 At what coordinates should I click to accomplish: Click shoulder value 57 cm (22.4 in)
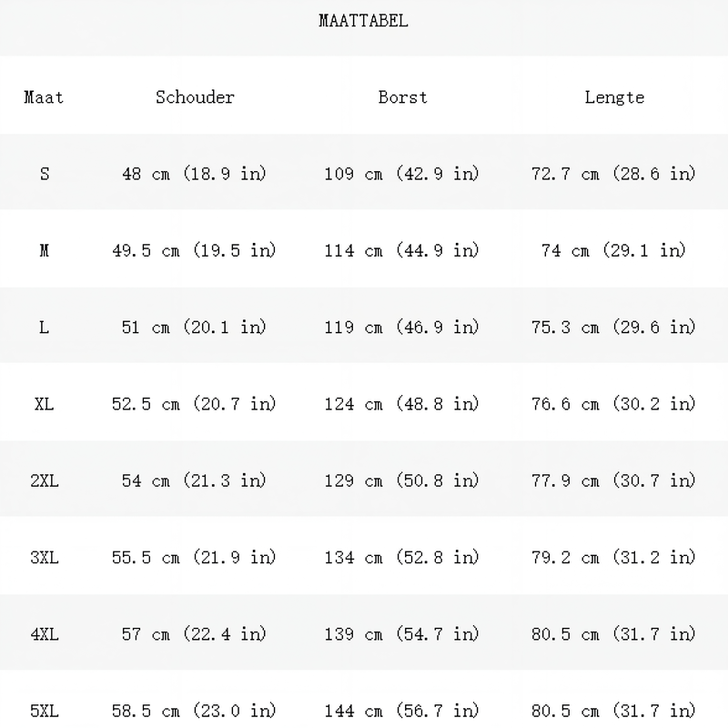click(194, 633)
